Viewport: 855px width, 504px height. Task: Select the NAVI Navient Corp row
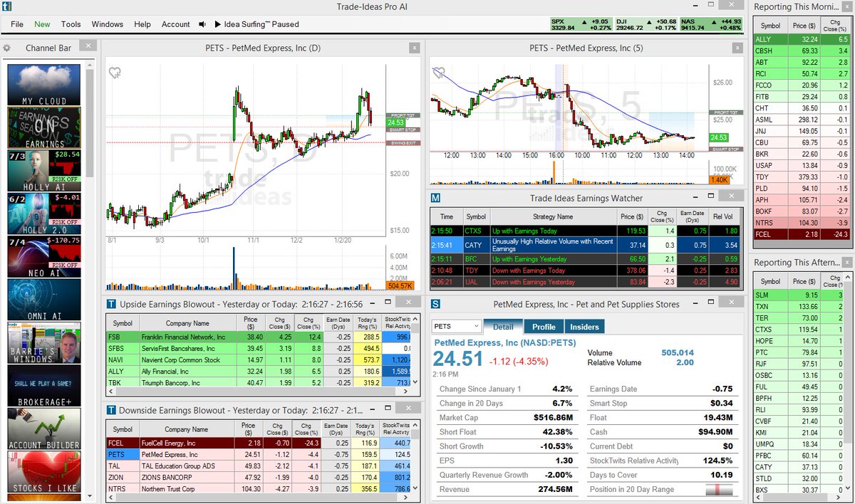pos(259,360)
